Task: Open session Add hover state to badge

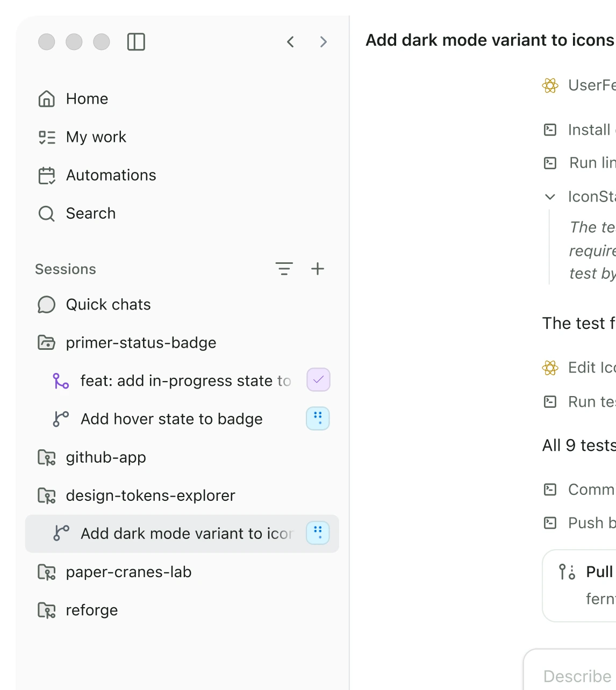Action: [x=182, y=419]
